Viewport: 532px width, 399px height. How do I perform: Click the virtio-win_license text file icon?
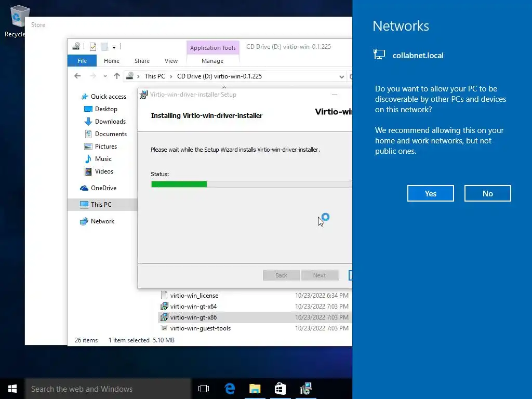click(x=164, y=295)
